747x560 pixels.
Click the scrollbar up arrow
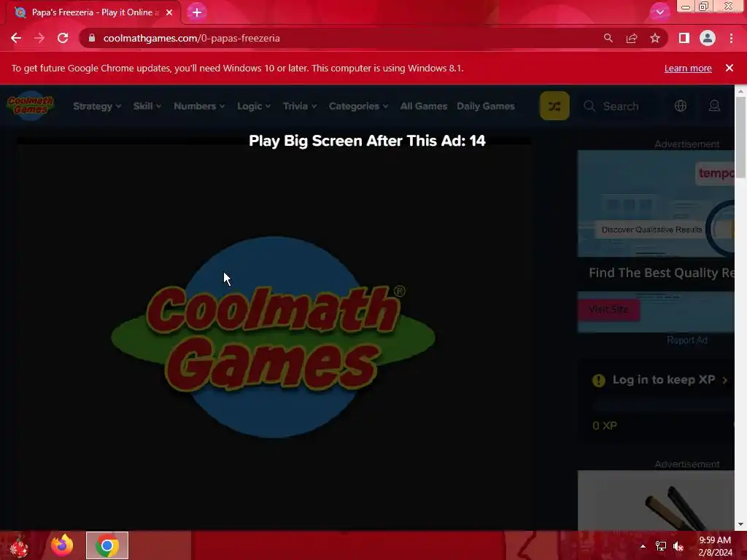tap(740, 90)
